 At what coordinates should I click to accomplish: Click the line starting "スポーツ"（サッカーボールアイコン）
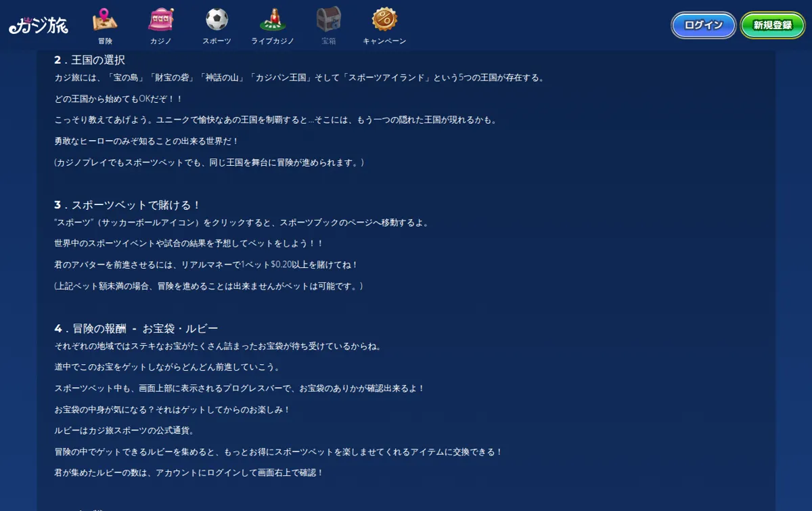(242, 223)
